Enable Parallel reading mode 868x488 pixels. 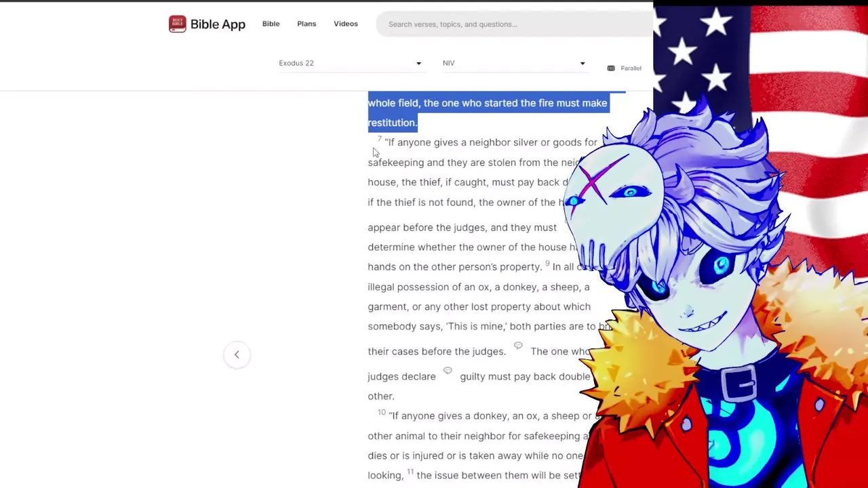(624, 68)
